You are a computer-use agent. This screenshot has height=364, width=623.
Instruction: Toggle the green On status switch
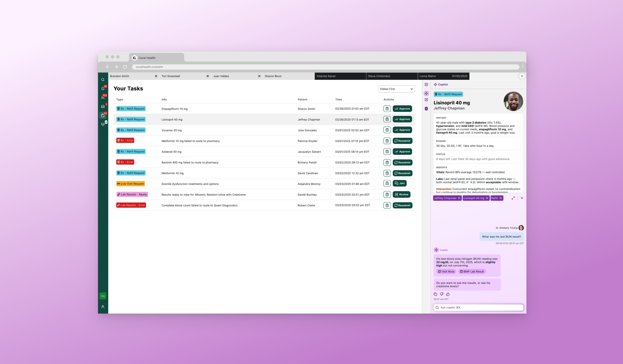(x=103, y=296)
